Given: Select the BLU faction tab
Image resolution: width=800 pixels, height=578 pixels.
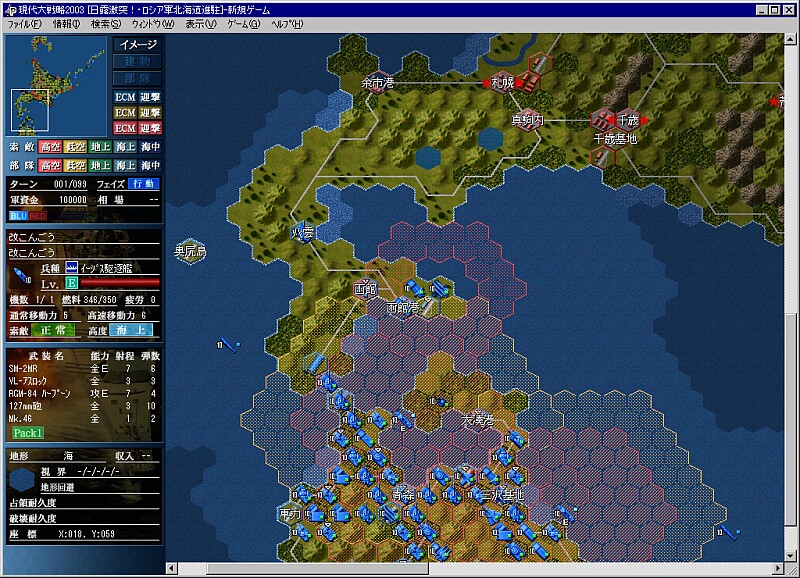Looking at the screenshot, I should click(18, 216).
